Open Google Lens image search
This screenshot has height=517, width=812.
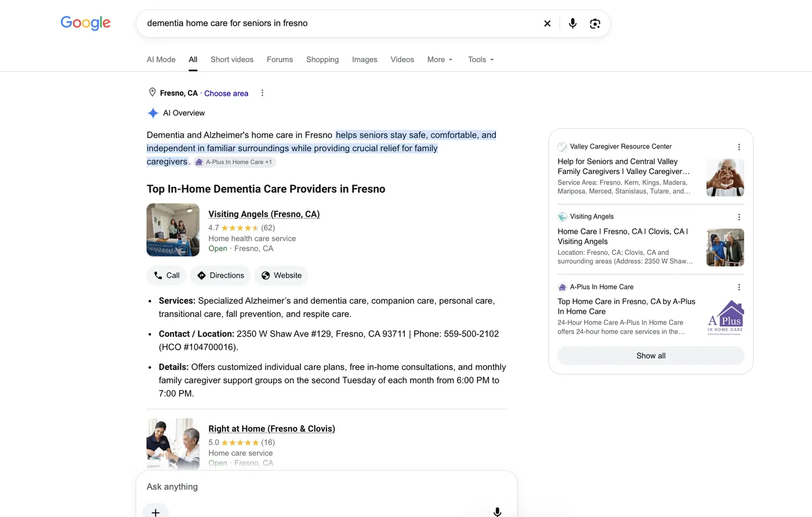(x=595, y=24)
